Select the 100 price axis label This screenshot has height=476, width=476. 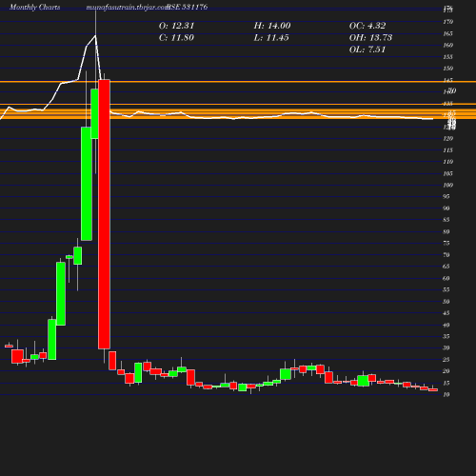click(x=447, y=185)
